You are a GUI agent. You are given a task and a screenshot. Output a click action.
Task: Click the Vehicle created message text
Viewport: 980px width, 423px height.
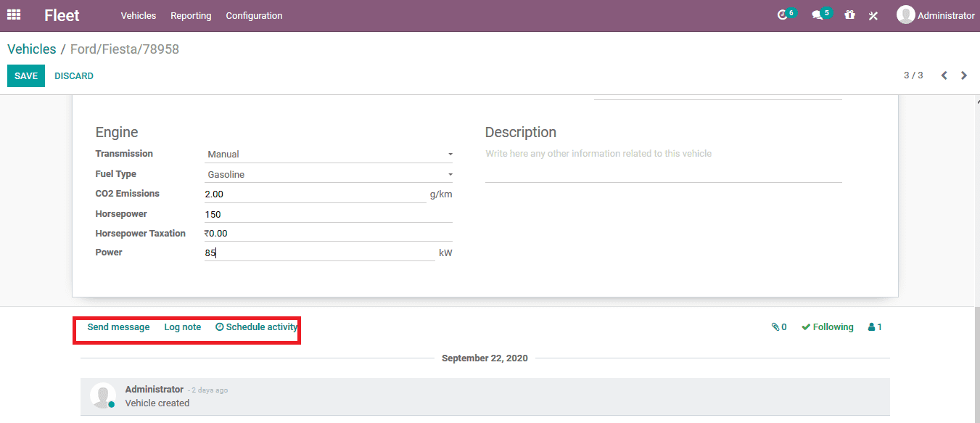[x=157, y=403]
